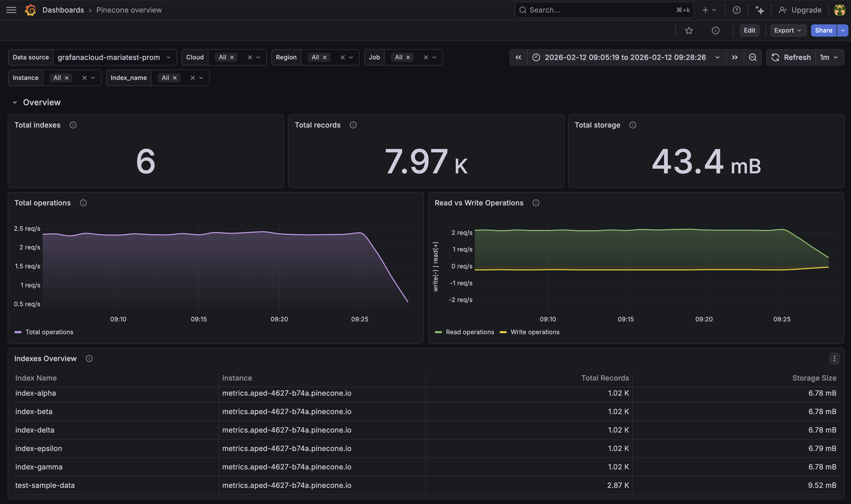Toggle Read operations series in legend
The height and width of the screenshot is (504, 851).
470,332
